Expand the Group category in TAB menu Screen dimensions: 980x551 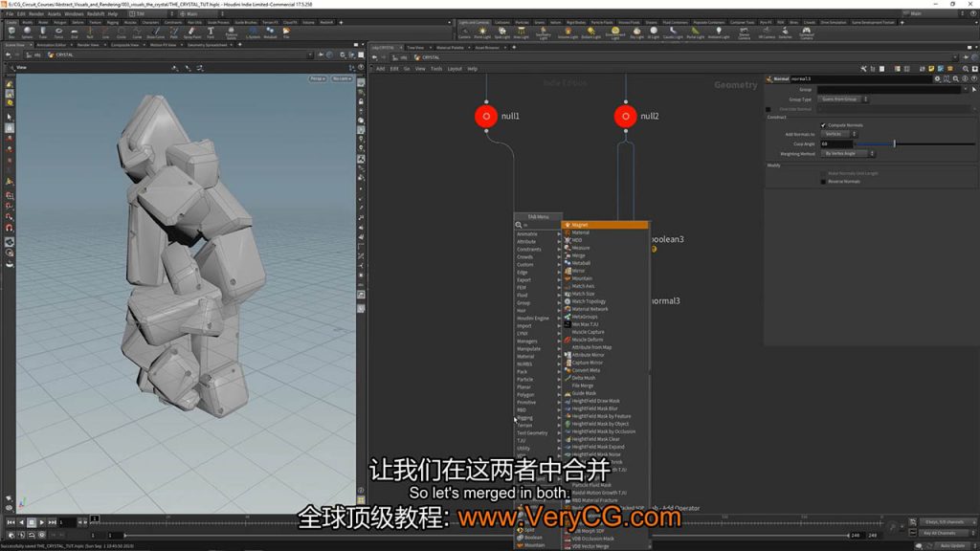coord(538,302)
